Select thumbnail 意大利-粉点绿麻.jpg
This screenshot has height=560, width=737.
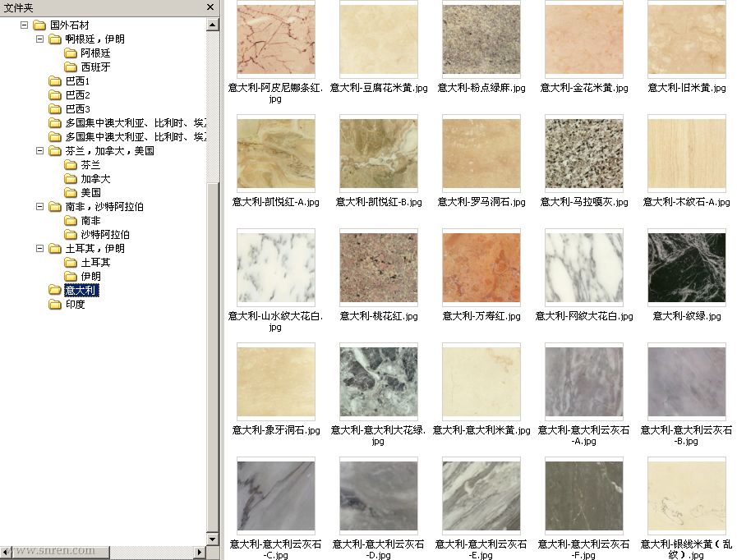click(x=481, y=39)
